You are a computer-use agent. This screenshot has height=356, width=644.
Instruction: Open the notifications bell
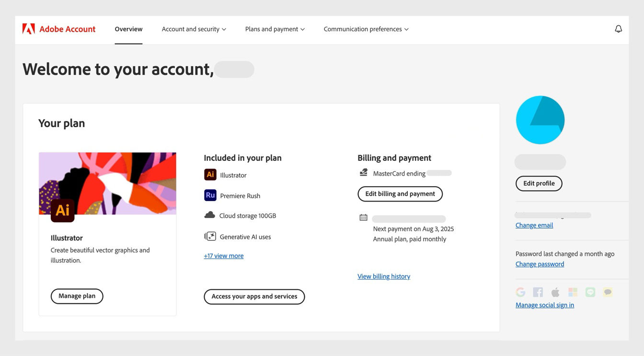pyautogui.click(x=618, y=29)
